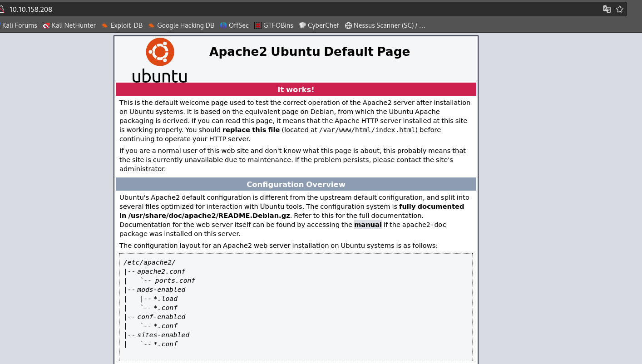Open the Exploit-DB bookmark
642x364 pixels.
click(x=122, y=25)
